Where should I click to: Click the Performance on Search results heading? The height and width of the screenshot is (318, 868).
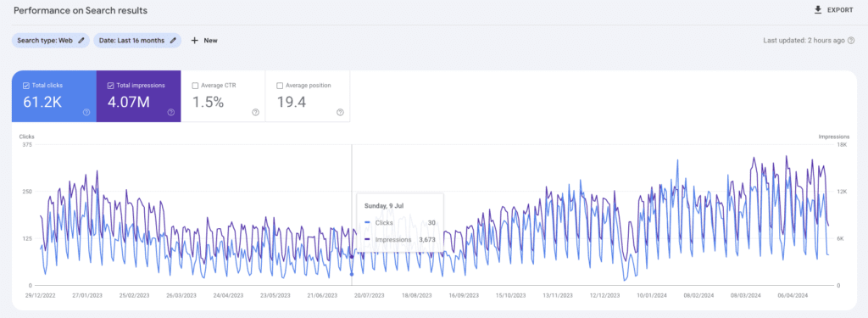(x=81, y=10)
